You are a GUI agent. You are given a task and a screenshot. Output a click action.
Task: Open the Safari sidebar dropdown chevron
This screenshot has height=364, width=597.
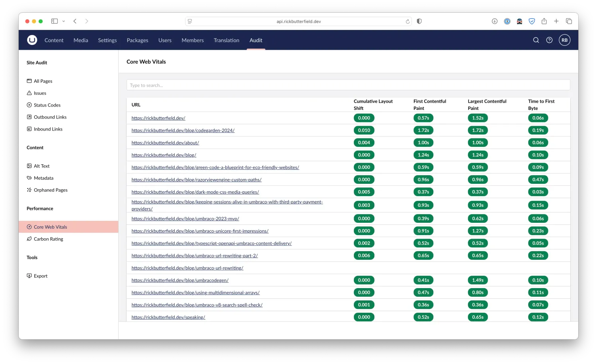pos(63,21)
